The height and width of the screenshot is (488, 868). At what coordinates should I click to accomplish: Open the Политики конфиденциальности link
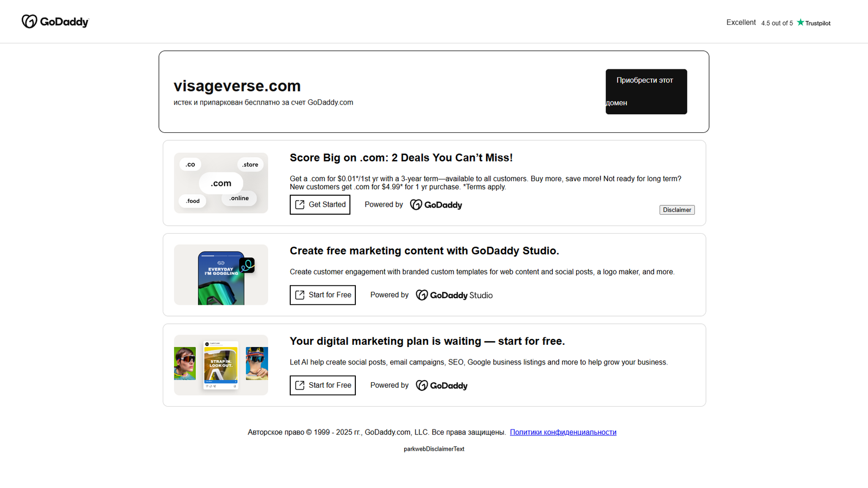point(563,432)
